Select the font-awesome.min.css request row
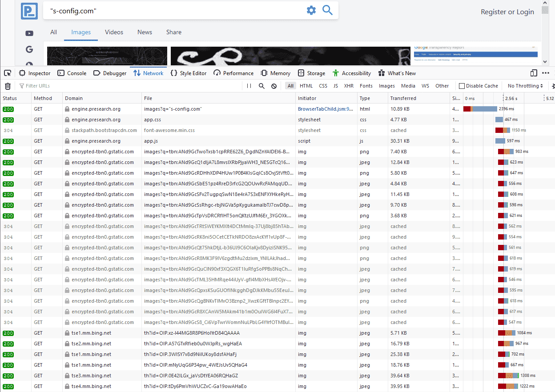The width and height of the screenshot is (555, 392). point(277,130)
